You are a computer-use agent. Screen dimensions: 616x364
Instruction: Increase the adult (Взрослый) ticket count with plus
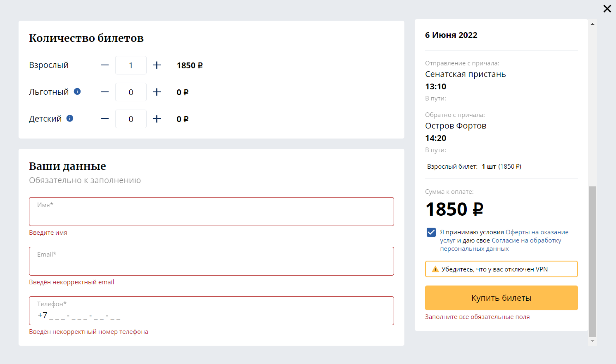click(x=157, y=65)
